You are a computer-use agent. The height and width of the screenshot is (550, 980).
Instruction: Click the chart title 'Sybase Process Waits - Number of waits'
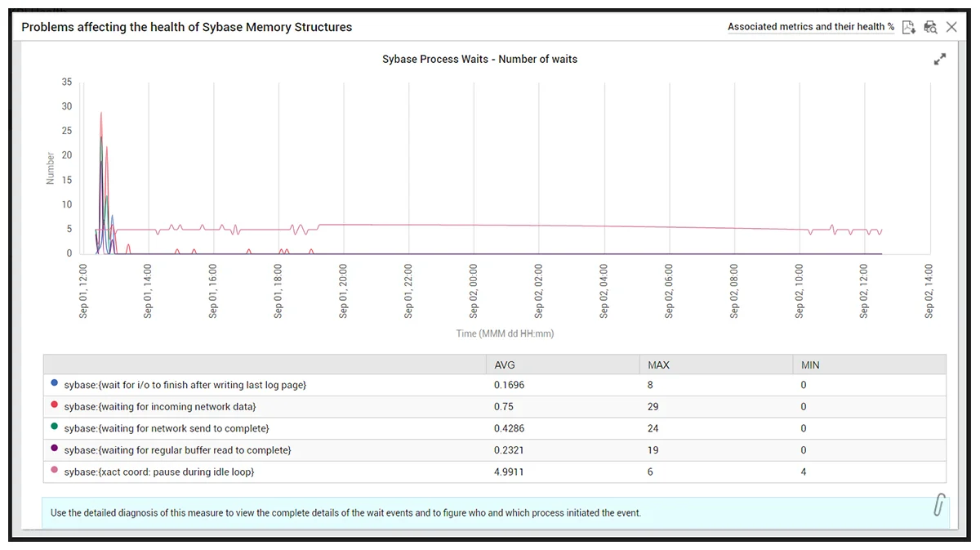480,60
